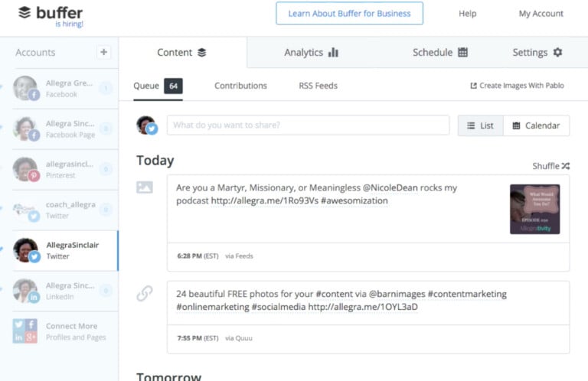The height and width of the screenshot is (381, 588).
Task: Open the Contributions sub-tab
Action: click(240, 86)
